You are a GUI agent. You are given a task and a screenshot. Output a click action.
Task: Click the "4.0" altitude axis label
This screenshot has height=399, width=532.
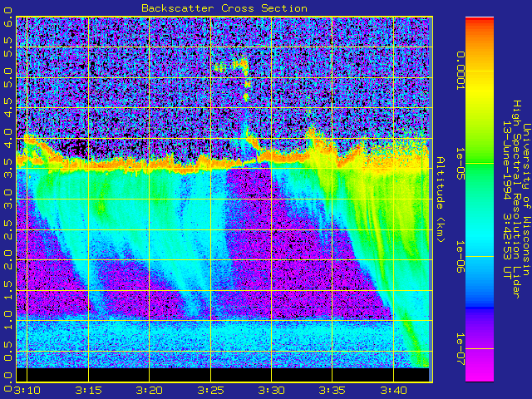tap(8, 138)
